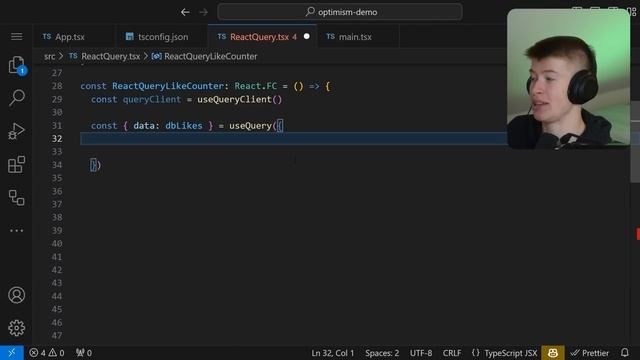The height and width of the screenshot is (360, 640).
Task: Open the Remote Explorer view
Action: tap(16, 198)
